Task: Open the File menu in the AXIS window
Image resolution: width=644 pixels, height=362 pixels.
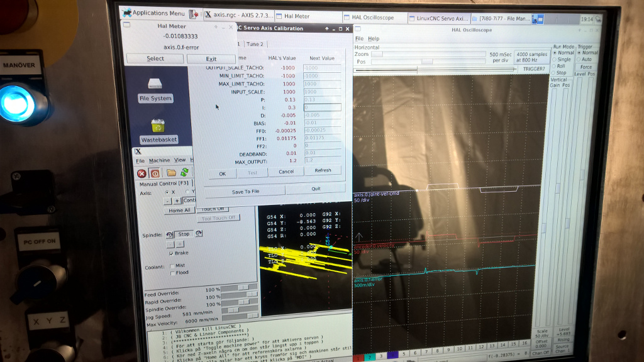Action: [x=140, y=161]
